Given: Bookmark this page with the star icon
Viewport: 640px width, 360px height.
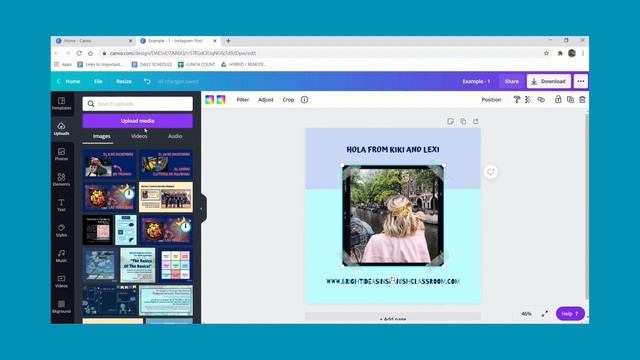Looking at the screenshot, I should (546, 53).
